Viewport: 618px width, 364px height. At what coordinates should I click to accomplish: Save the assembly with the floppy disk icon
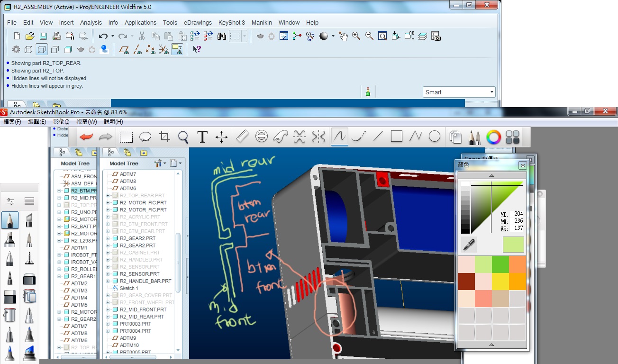point(43,36)
